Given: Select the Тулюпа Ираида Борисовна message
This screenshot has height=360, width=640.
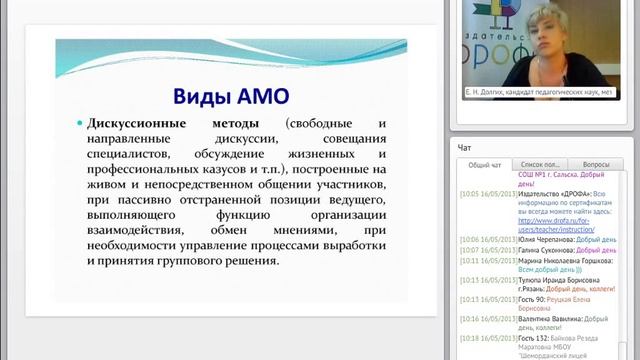Looking at the screenshot, I should point(538,284).
